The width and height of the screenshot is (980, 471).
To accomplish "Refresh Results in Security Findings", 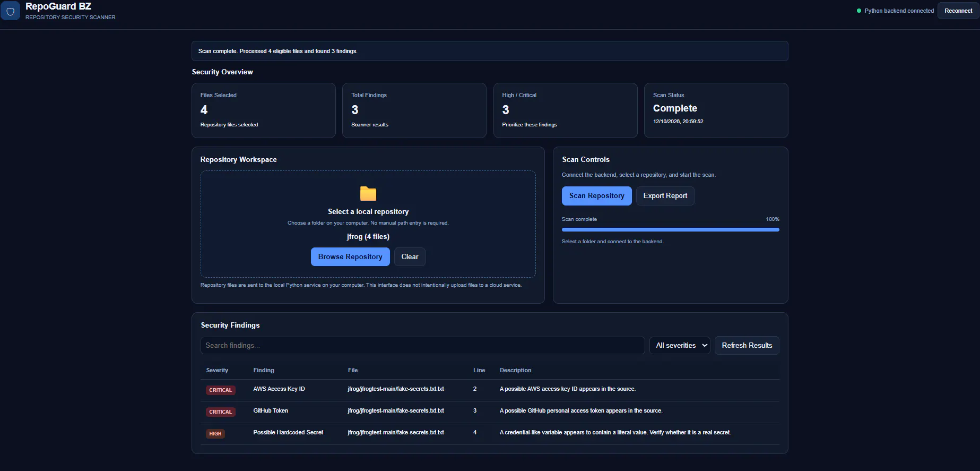I will 747,345.
